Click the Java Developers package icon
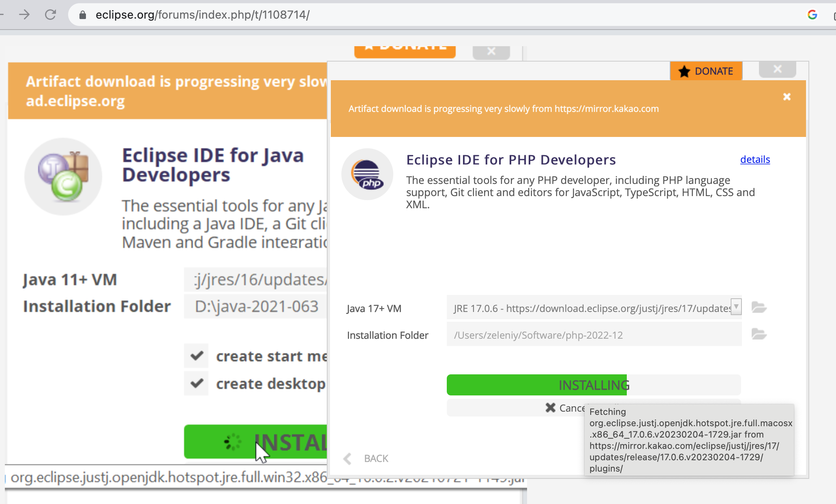The height and width of the screenshot is (504, 836). pos(63,176)
